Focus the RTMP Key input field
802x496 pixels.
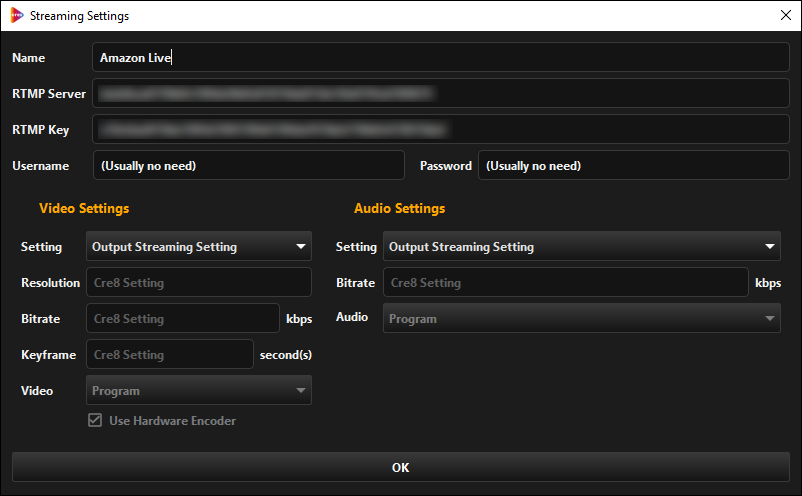(x=441, y=129)
